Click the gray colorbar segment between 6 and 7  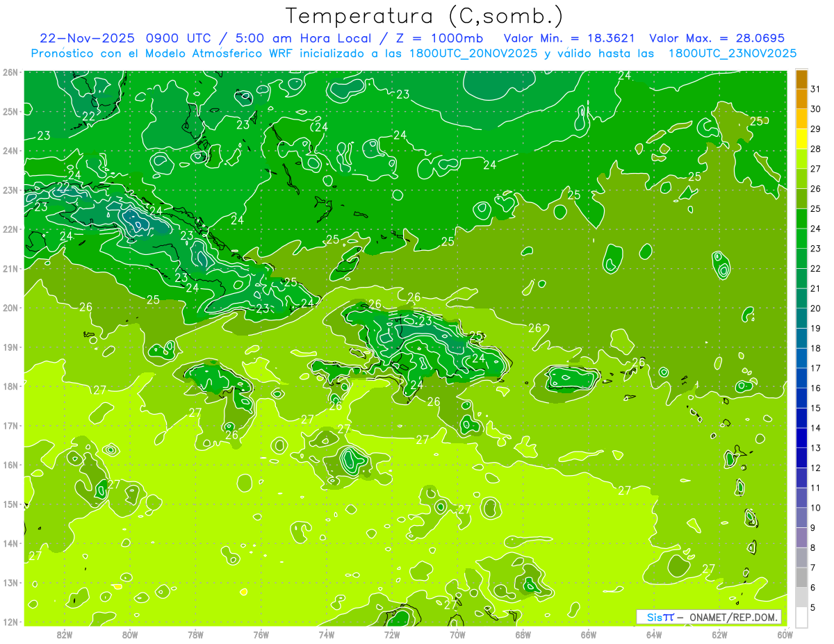[x=801, y=577]
